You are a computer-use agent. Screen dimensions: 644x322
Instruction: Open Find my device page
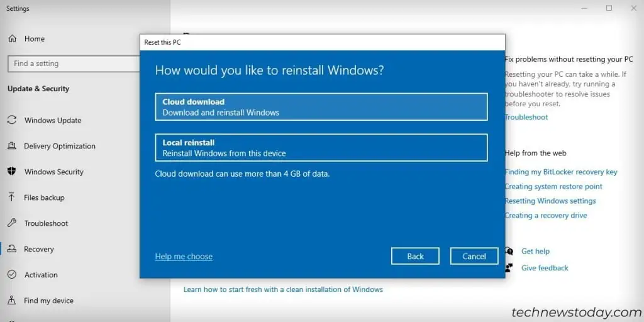pos(48,301)
